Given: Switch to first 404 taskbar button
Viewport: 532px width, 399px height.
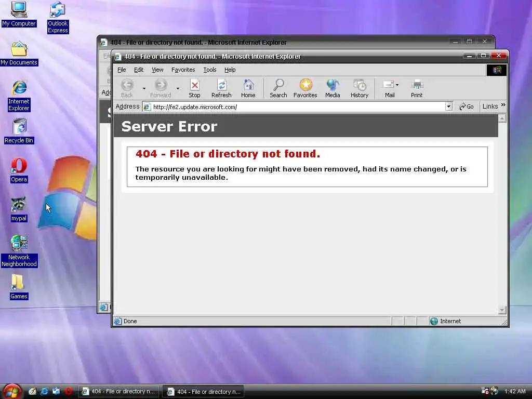Looking at the screenshot, I should point(118,392).
